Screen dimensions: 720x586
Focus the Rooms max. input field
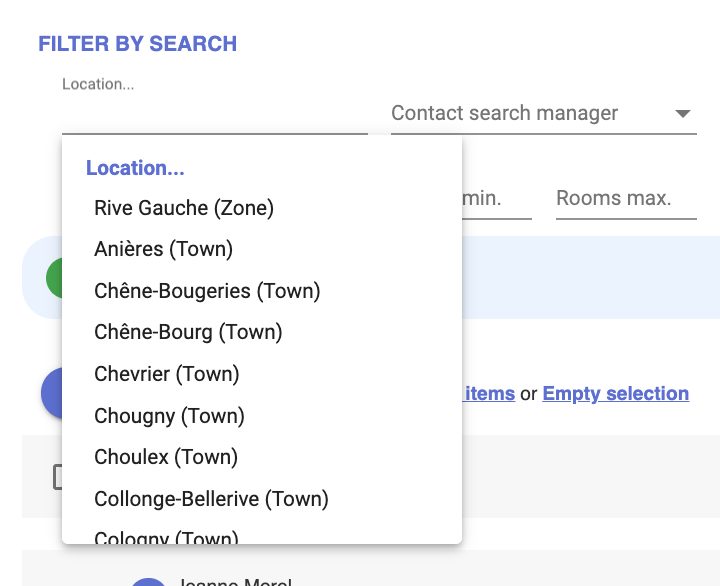(626, 199)
